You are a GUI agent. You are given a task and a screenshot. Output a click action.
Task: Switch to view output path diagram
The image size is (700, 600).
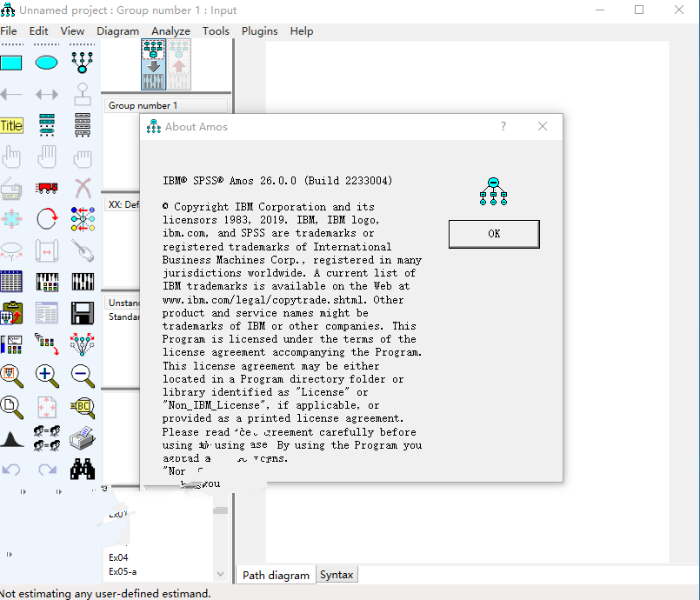[179, 64]
